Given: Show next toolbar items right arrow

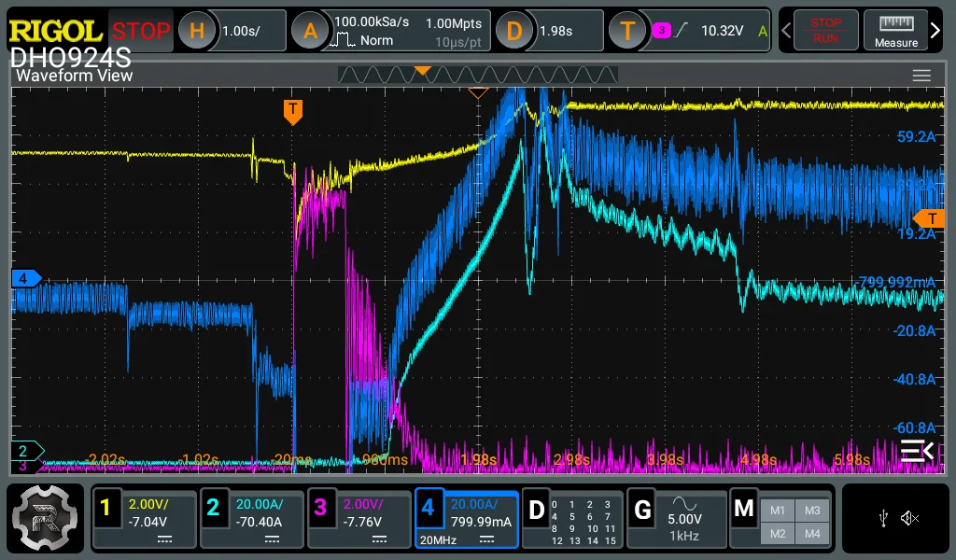Looking at the screenshot, I should 935,30.
